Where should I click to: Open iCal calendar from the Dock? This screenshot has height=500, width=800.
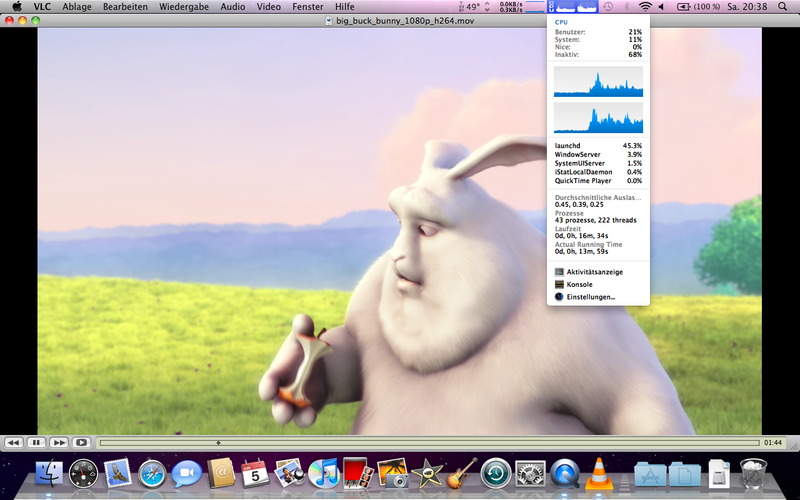pos(255,473)
